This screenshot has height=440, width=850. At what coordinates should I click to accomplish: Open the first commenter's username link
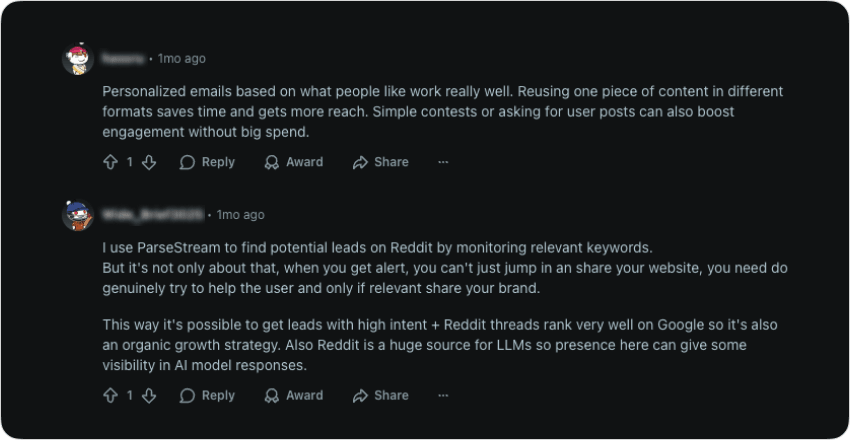[x=125, y=59]
